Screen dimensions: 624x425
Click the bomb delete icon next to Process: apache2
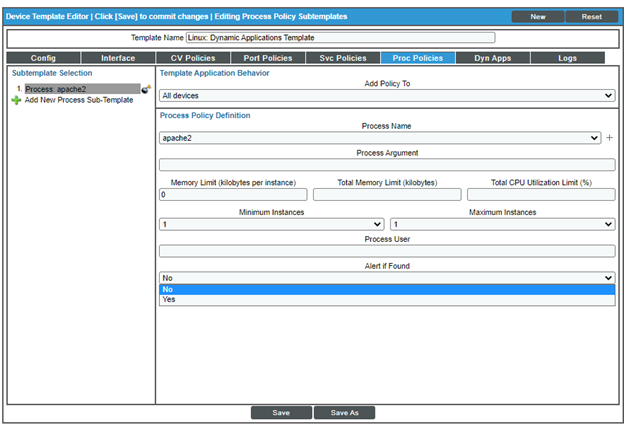(x=146, y=89)
